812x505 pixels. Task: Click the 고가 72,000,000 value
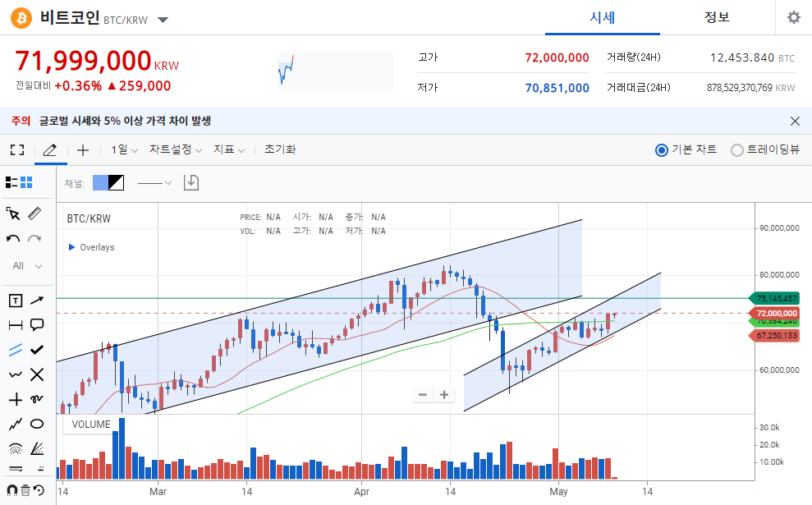click(x=557, y=57)
